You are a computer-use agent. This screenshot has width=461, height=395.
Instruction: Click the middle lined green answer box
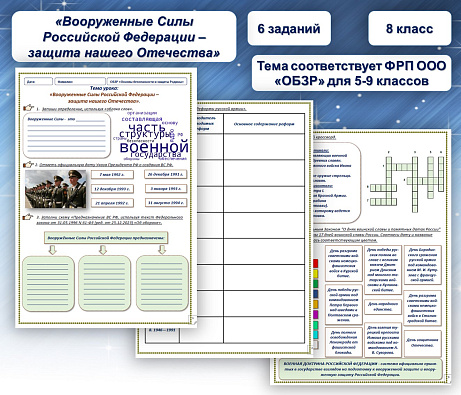click(104, 284)
